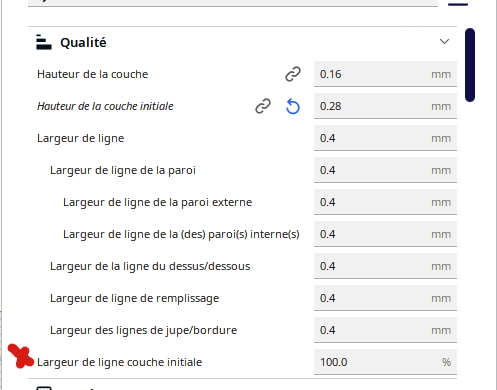Edit Largeur des lignes de jupe/bordure field
The height and width of the screenshot is (390, 497).
[385, 330]
